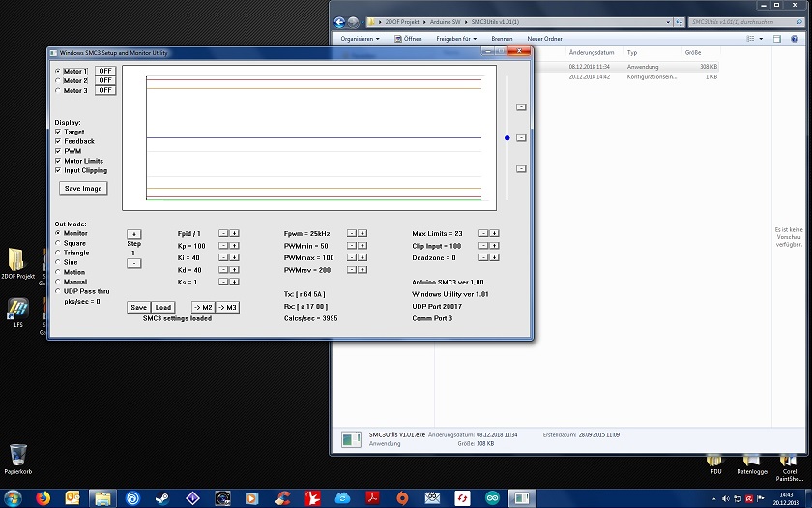Toggle the Explorer preview pane icon
The image size is (812, 508).
click(x=777, y=39)
